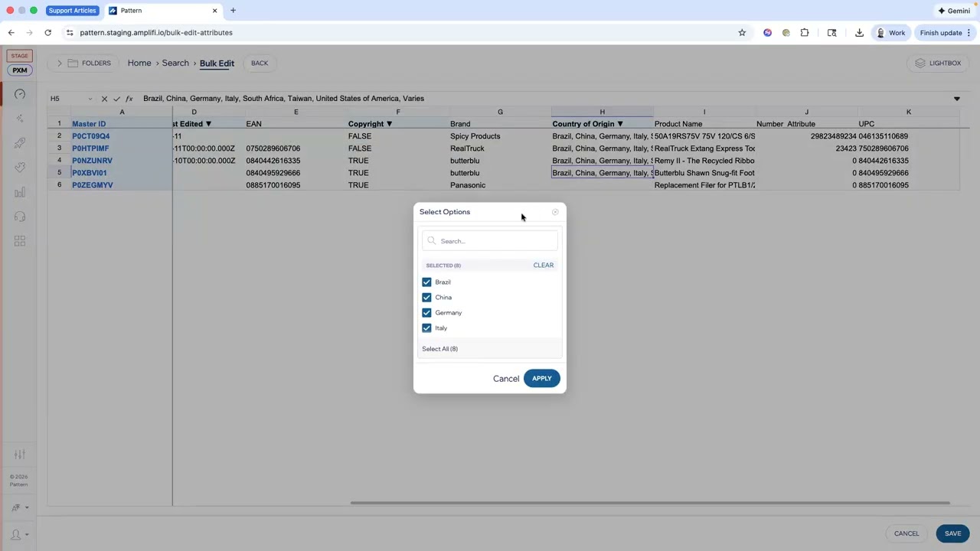This screenshot has height=551, width=980.
Task: Click the address bar URL
Action: click(x=156, y=33)
